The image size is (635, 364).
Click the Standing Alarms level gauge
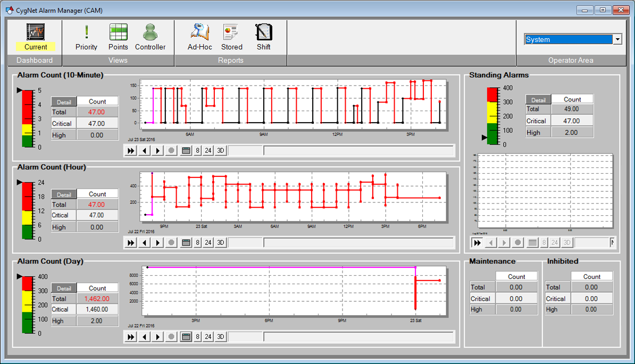point(493,116)
